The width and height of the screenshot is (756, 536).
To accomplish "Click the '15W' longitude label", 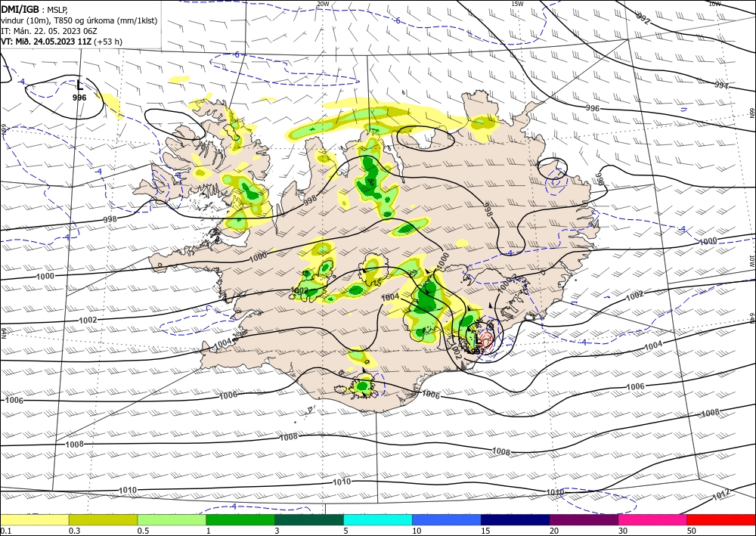I will click(x=517, y=4).
